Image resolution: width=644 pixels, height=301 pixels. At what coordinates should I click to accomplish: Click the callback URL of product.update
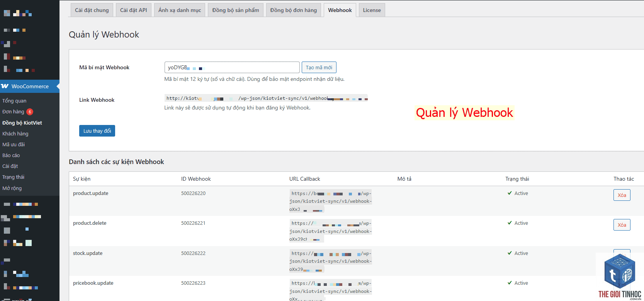pyautogui.click(x=331, y=201)
